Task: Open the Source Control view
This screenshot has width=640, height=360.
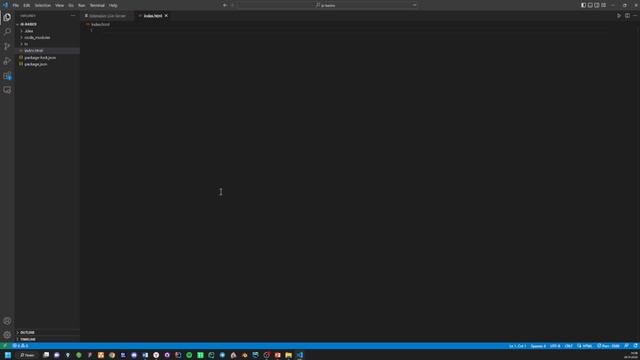Action: (7, 46)
